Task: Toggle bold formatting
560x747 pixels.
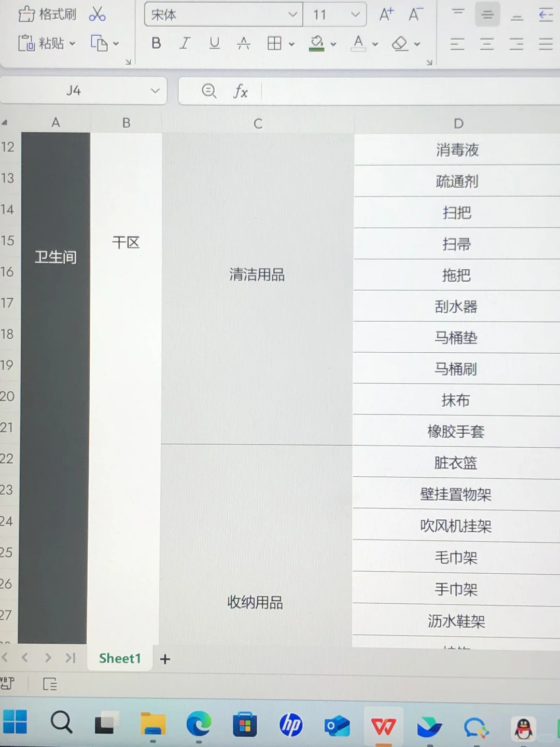Action: click(x=156, y=44)
